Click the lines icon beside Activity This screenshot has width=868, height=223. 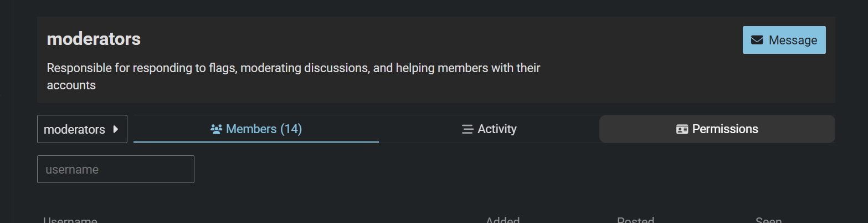[x=467, y=129]
